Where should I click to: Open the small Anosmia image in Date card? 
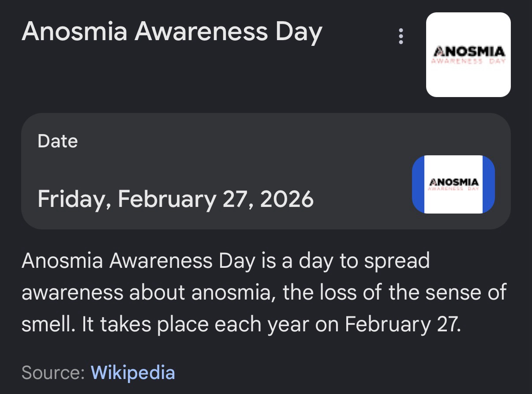click(453, 184)
